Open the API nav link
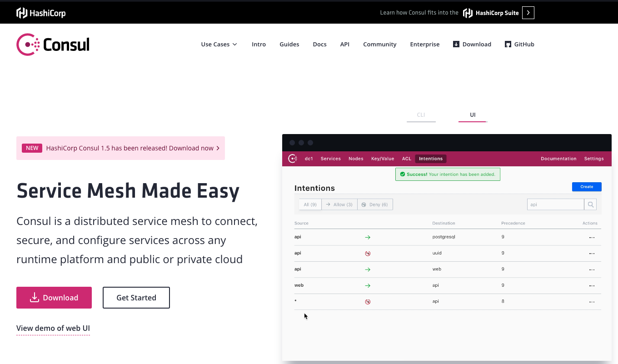 click(x=345, y=44)
